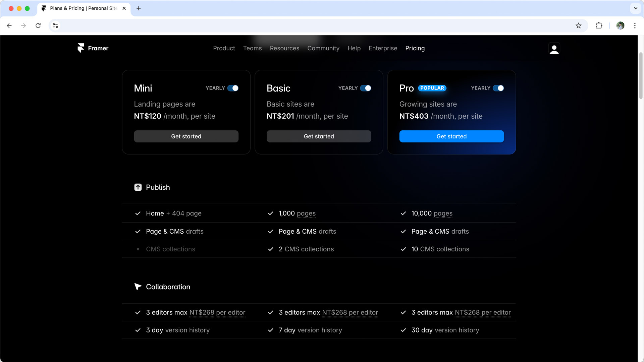Open the user account profile icon

pyautogui.click(x=554, y=49)
